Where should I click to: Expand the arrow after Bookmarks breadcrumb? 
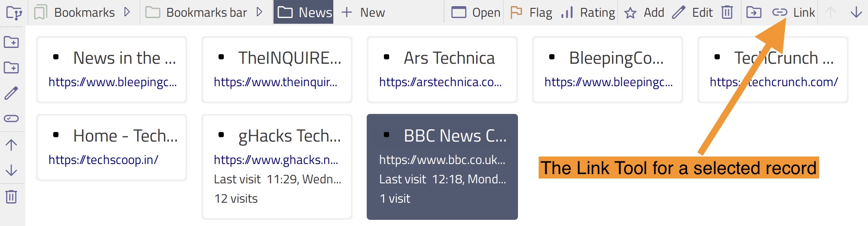click(127, 12)
